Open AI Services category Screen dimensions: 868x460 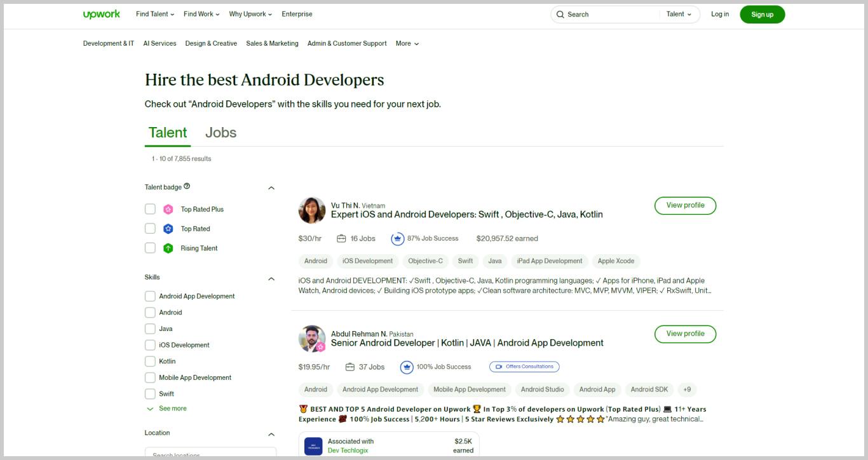[x=159, y=43]
